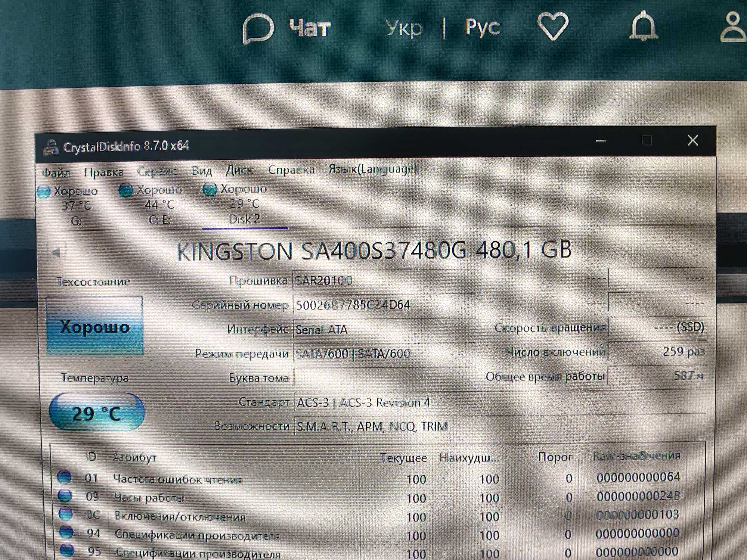Click the Скорость вращения value (SSD)
The image size is (747, 560).
click(x=657, y=327)
